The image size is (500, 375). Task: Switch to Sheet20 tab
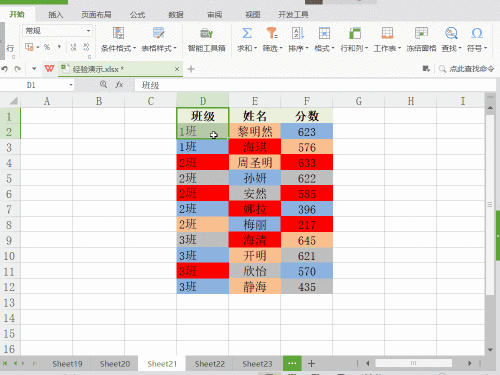115,364
